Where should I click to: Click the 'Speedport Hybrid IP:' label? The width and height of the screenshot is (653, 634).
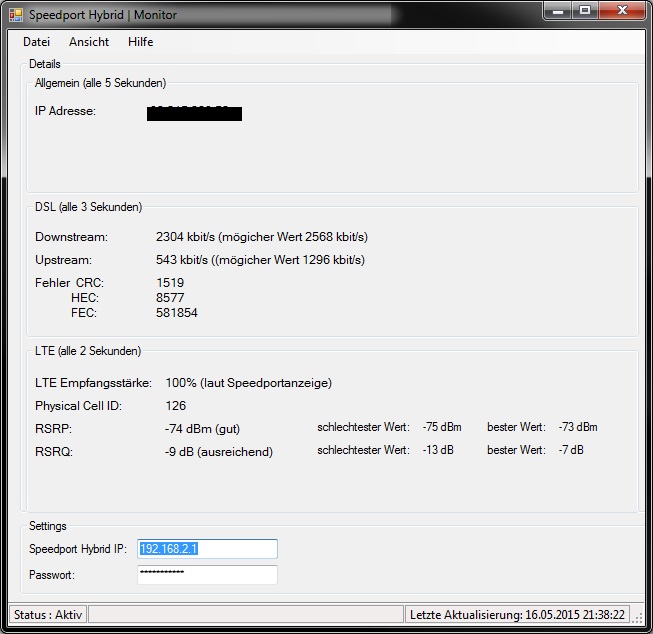pos(77,549)
